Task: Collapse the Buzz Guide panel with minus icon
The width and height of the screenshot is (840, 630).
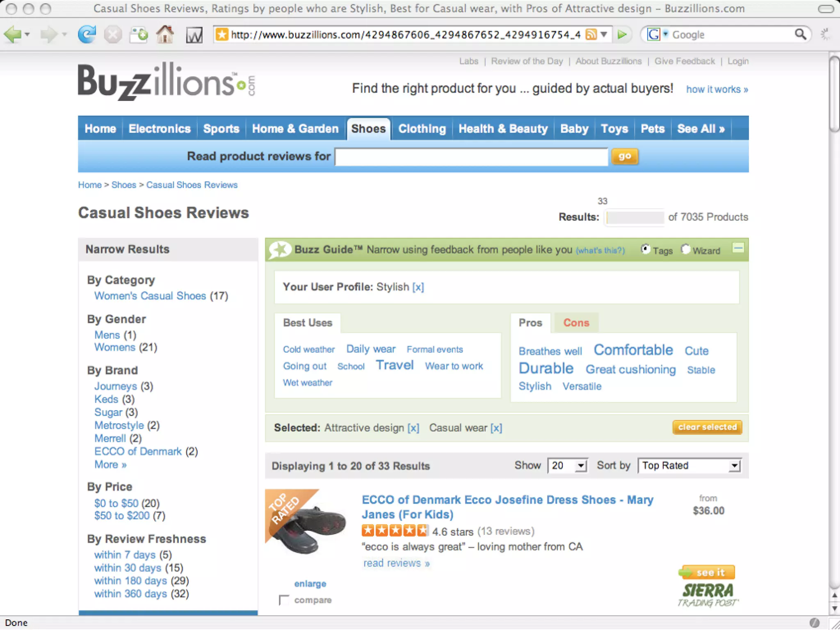Action: pyautogui.click(x=738, y=248)
